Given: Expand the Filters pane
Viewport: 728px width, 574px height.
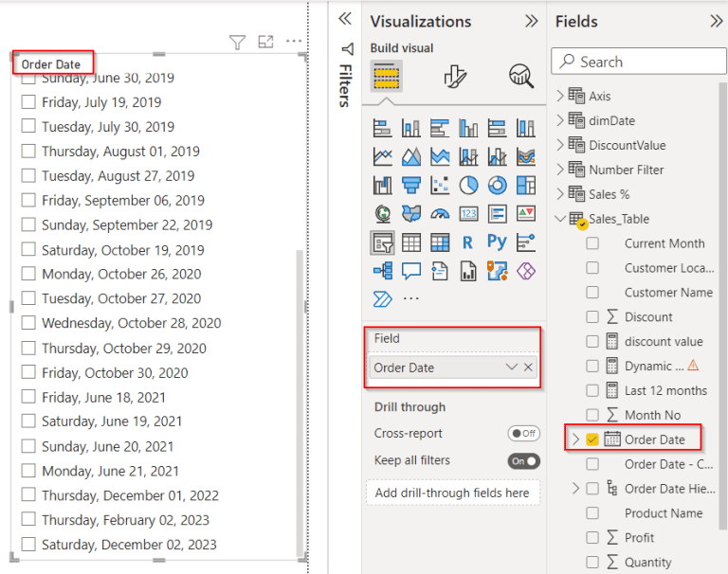Looking at the screenshot, I should pyautogui.click(x=345, y=19).
